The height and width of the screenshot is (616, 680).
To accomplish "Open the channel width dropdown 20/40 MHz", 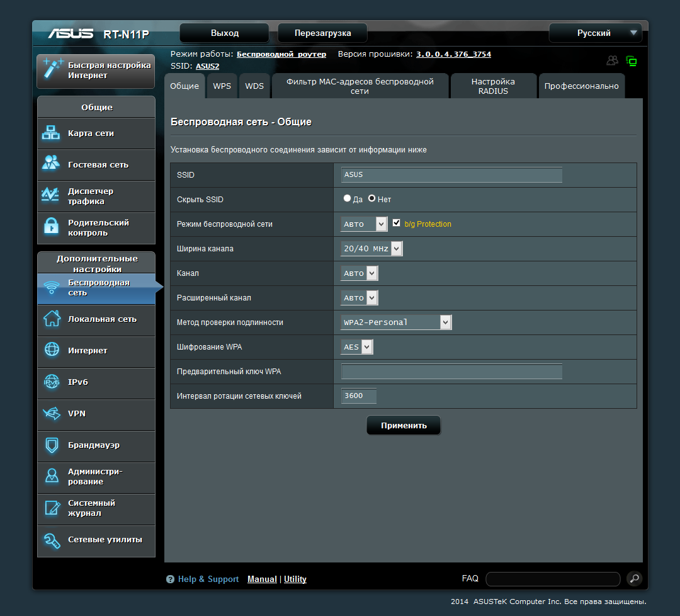I will click(371, 249).
